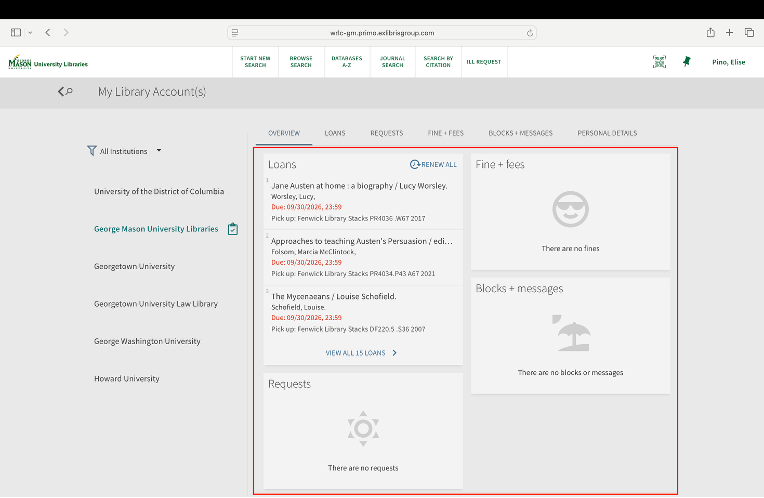764x498 pixels.
Task: Select University of the District of Columbia
Action: 159,192
